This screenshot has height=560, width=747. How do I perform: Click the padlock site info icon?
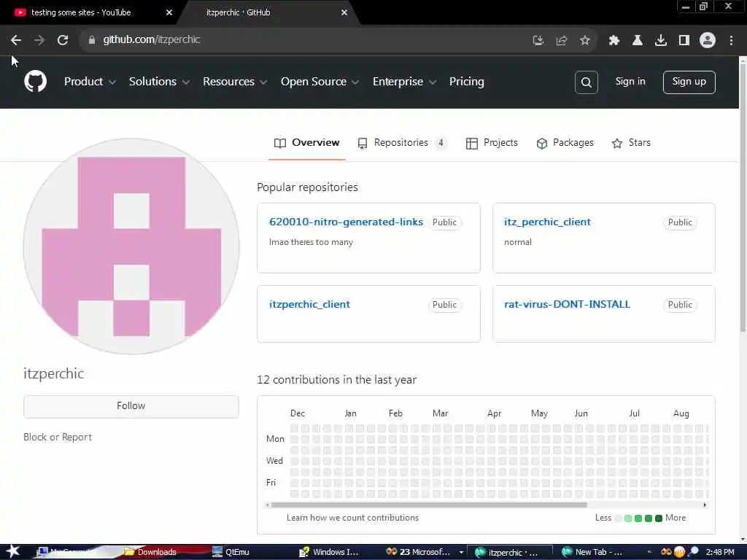92,40
